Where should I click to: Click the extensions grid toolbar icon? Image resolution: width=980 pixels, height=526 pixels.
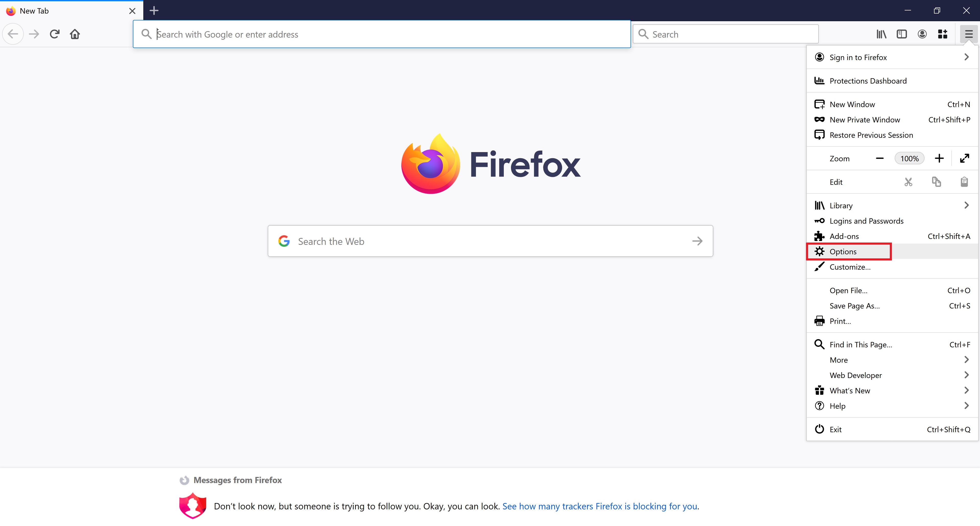[x=943, y=34]
